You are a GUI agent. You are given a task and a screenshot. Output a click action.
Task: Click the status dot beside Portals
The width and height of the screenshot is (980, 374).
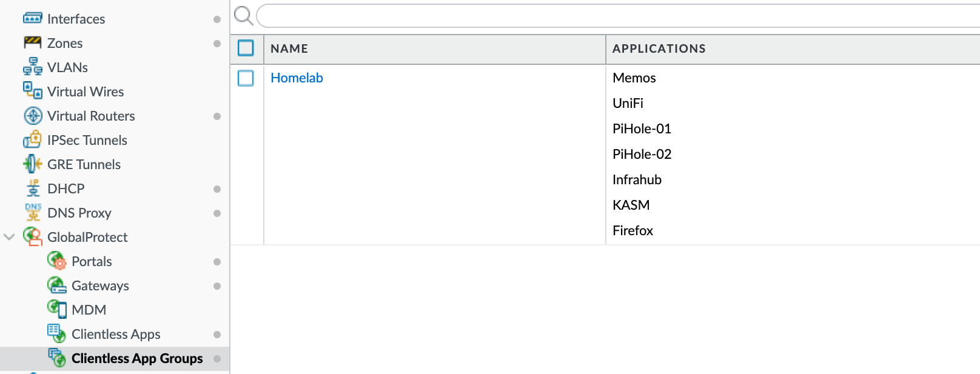217,262
